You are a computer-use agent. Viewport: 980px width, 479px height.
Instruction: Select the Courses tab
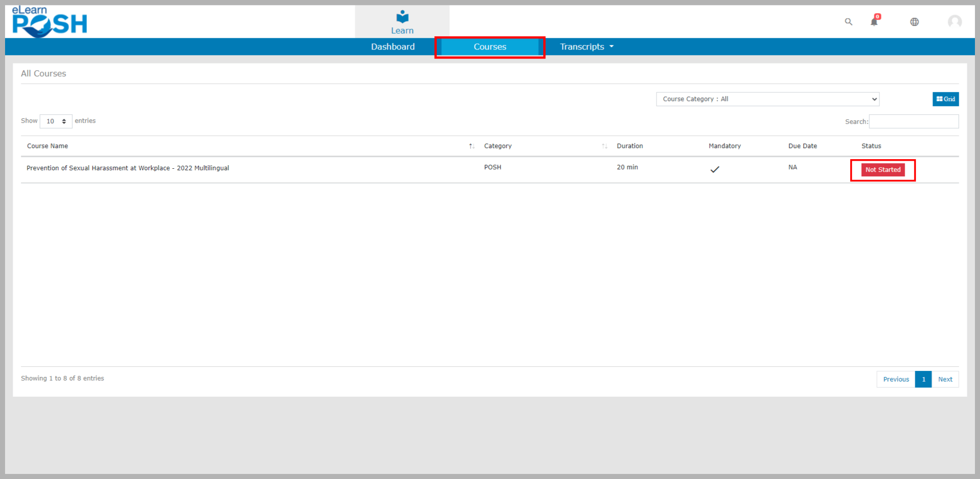coord(489,46)
